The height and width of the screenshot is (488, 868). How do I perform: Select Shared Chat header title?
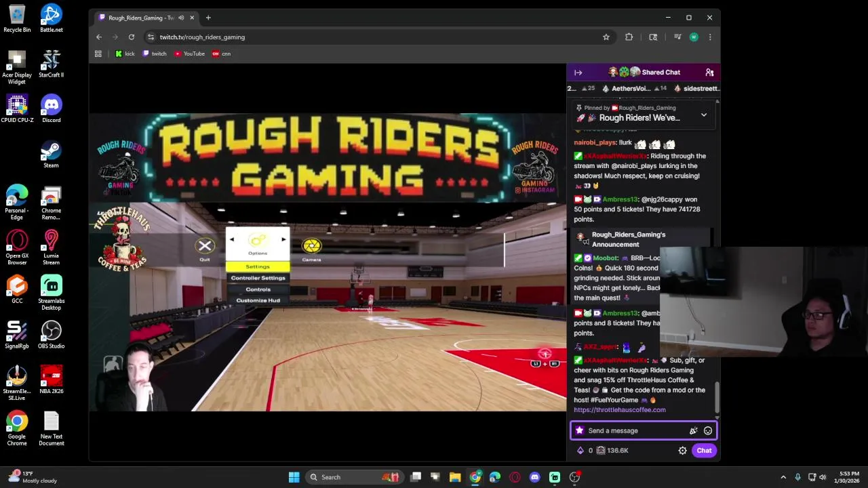660,73
